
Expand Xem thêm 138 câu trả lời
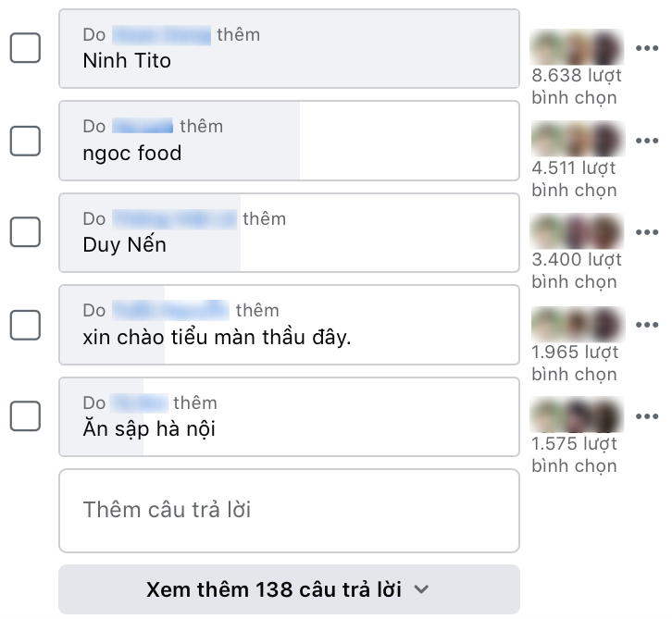[x=289, y=589]
